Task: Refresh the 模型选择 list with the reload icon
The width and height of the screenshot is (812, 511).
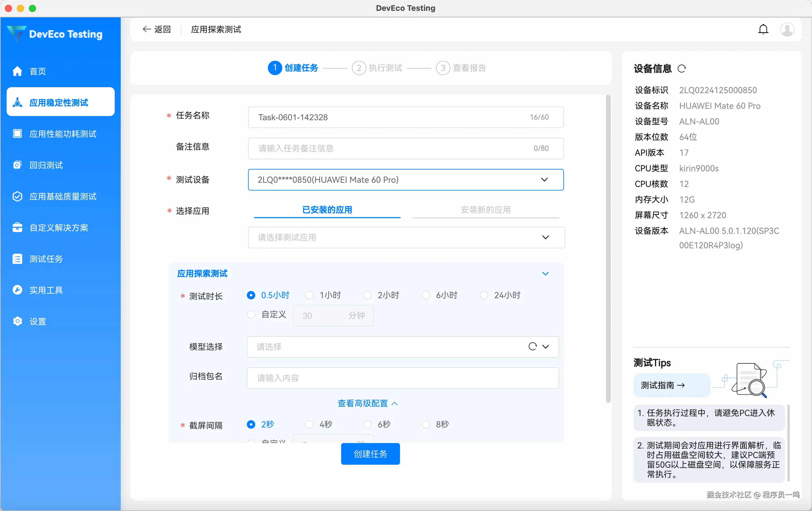Action: tap(532, 347)
